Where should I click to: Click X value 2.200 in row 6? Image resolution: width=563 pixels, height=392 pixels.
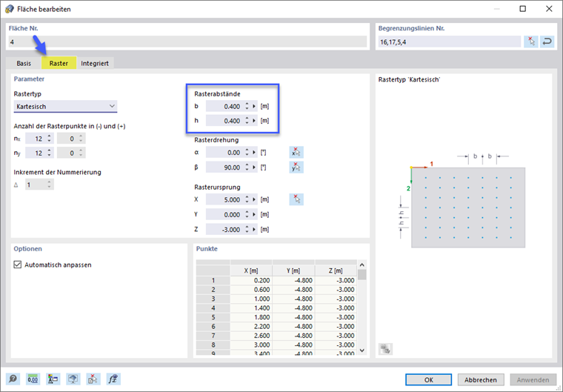point(251,327)
